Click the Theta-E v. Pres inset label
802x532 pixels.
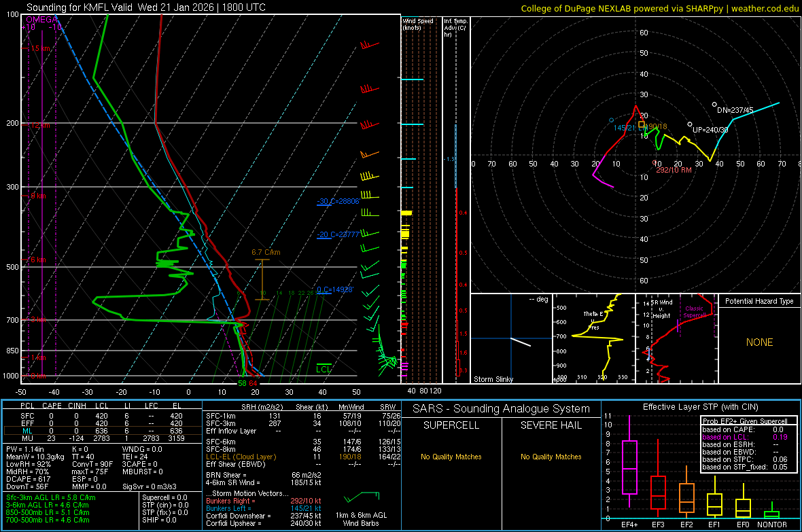[x=593, y=320]
